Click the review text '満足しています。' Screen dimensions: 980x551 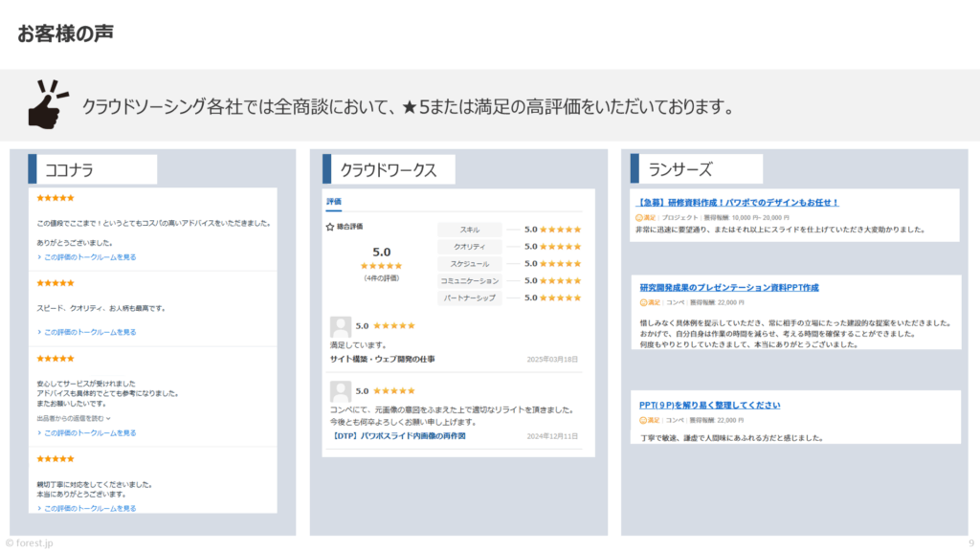pyautogui.click(x=359, y=344)
